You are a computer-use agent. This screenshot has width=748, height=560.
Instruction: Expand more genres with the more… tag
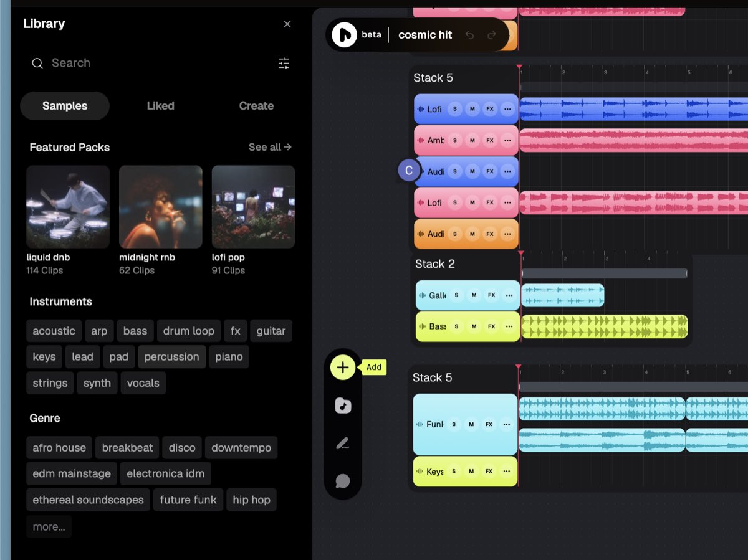pyautogui.click(x=49, y=526)
